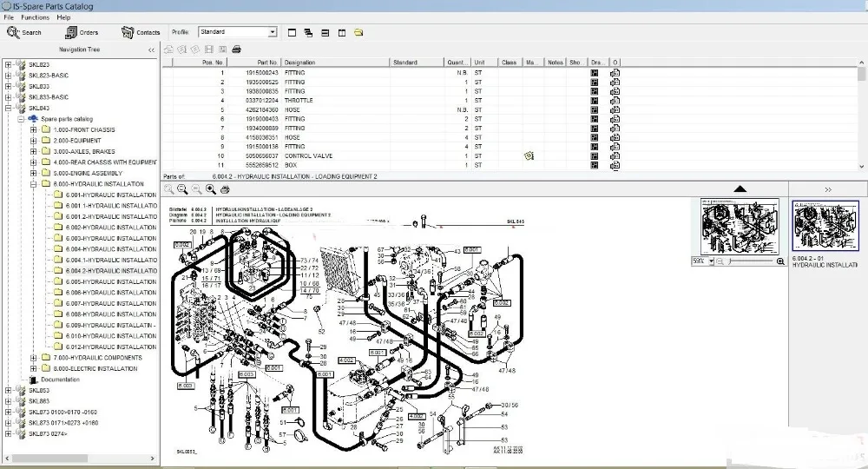
Task: Open the Profile Standard dropdown
Action: point(273,32)
